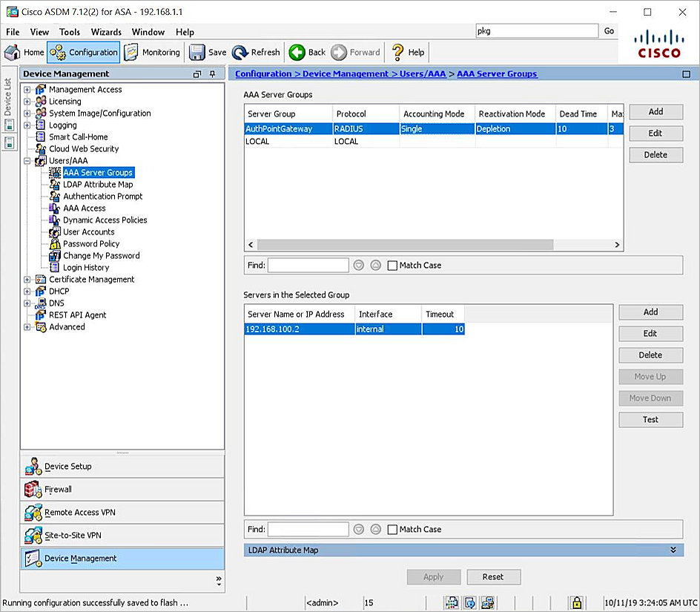
Task: Click the horizontal scrollbar right arrow
Action: click(x=616, y=244)
